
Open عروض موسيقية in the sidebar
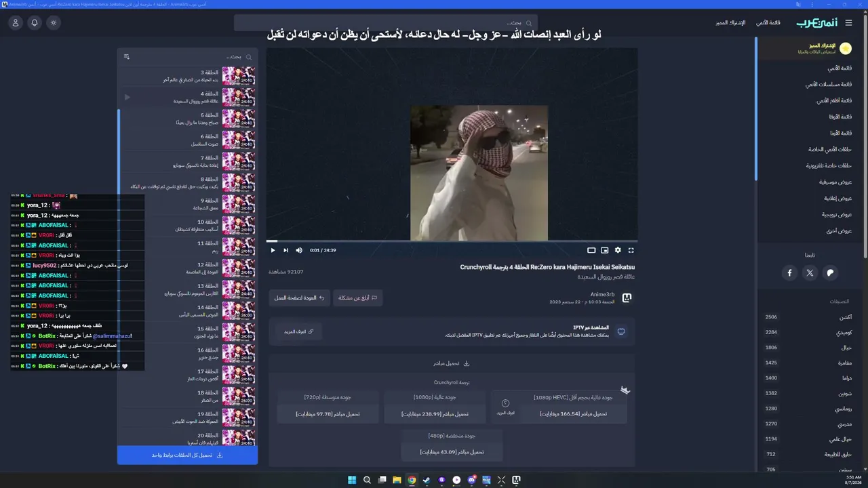click(835, 182)
